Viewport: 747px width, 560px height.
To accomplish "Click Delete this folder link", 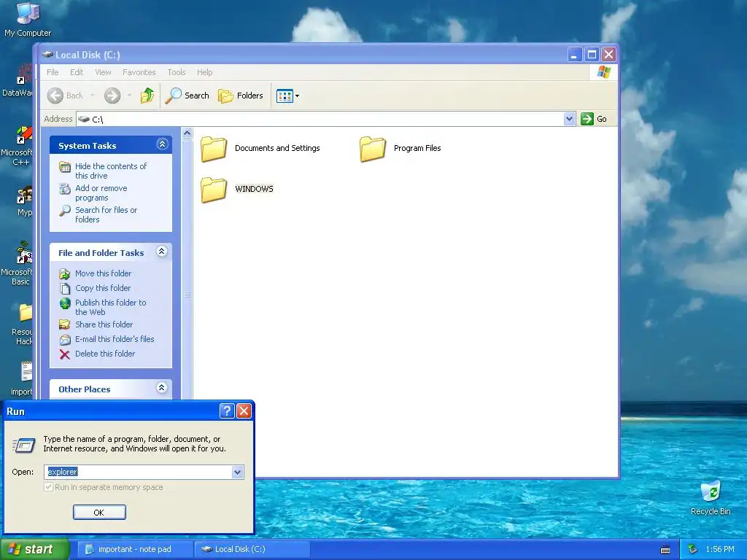I will tap(105, 354).
